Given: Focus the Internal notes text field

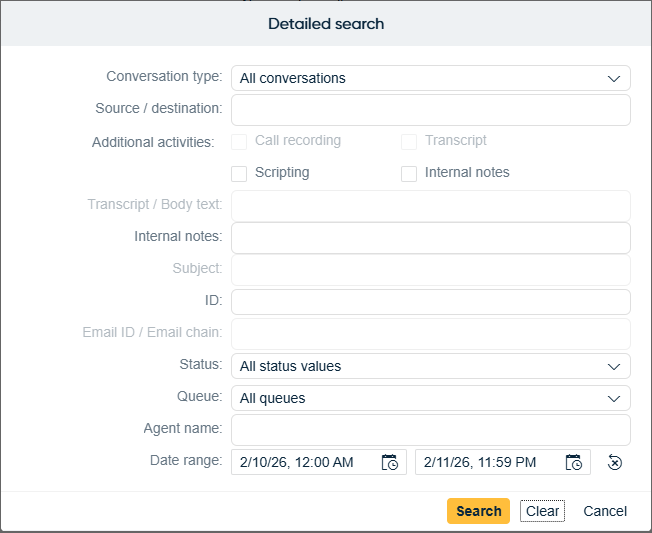Looking at the screenshot, I should [x=431, y=238].
